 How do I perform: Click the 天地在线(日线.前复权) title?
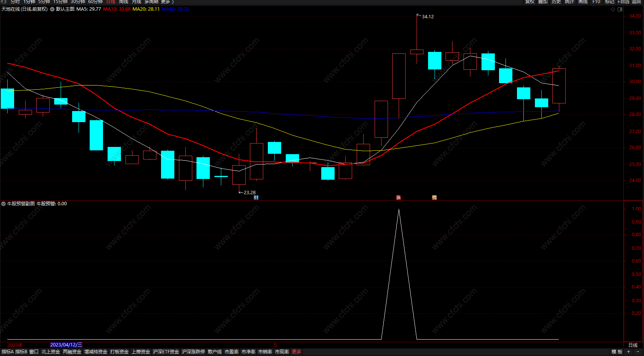24,9
